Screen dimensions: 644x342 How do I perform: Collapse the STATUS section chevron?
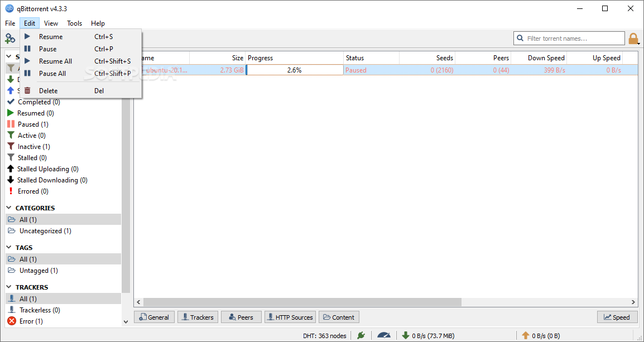tap(9, 57)
